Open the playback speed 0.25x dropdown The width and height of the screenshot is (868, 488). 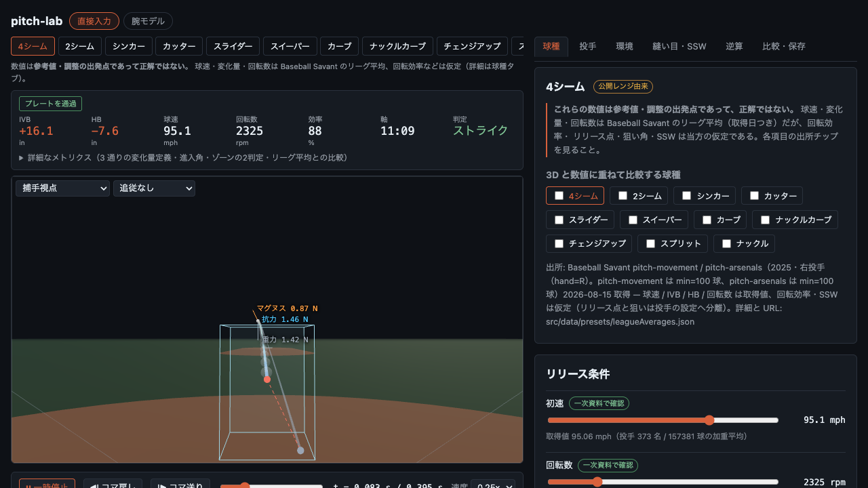pos(493,487)
